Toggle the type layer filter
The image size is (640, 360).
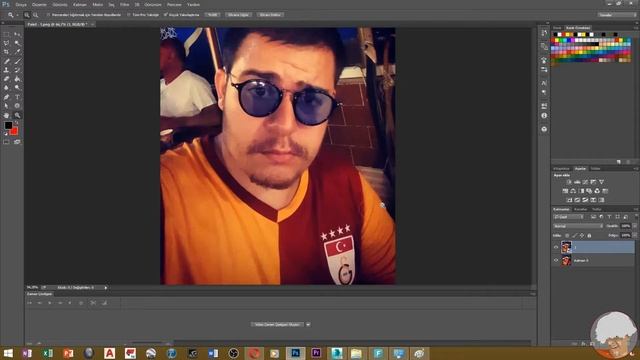(609, 217)
